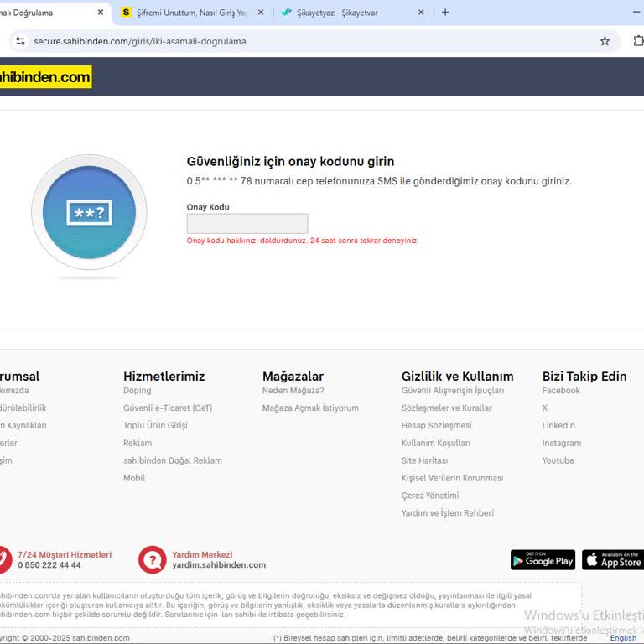Open the Instagram social link
The height and width of the screenshot is (644, 644).
click(x=561, y=443)
